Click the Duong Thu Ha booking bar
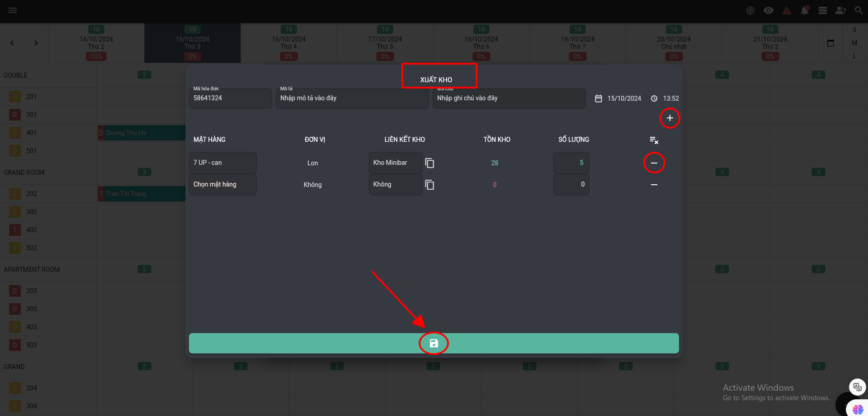Screen dimensions: 868x416 pos(142,133)
